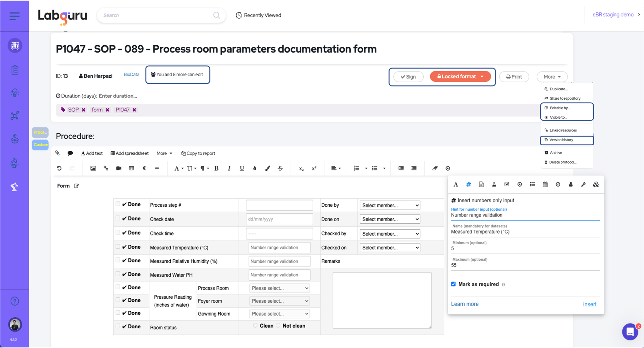Select the flask materials widget icon
Image resolution: width=644 pixels, height=348 pixels.
(x=494, y=184)
